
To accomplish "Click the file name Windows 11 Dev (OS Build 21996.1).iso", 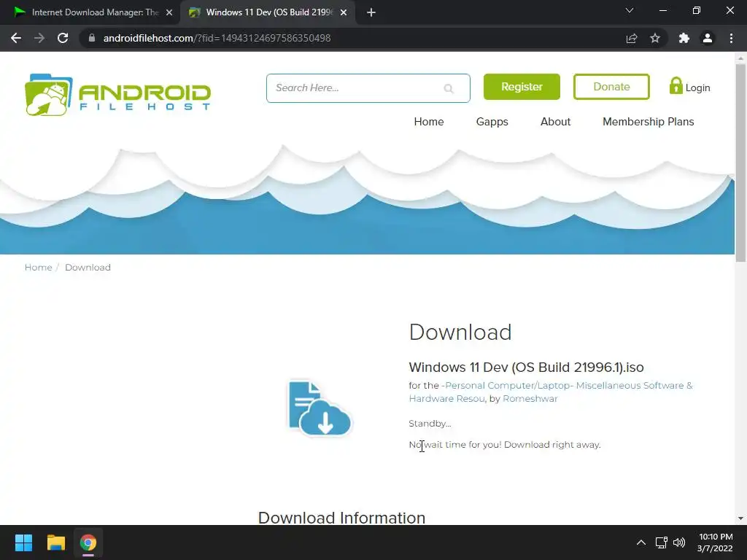I will click(526, 367).
